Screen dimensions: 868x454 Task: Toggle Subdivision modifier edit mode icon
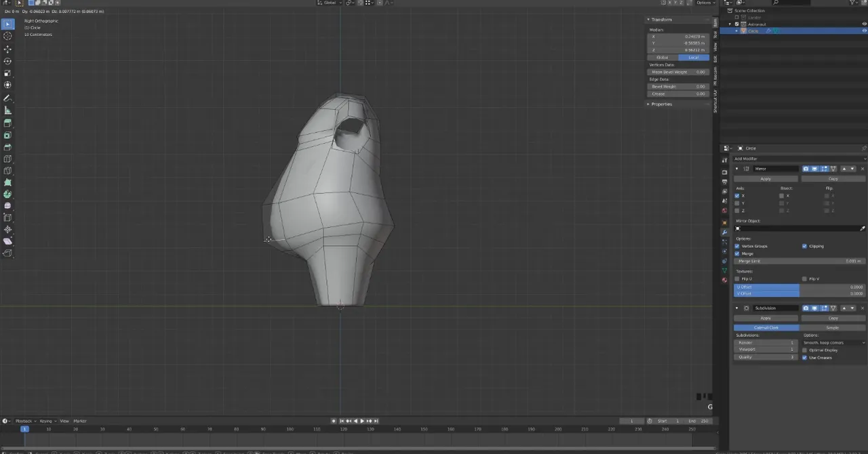(824, 308)
